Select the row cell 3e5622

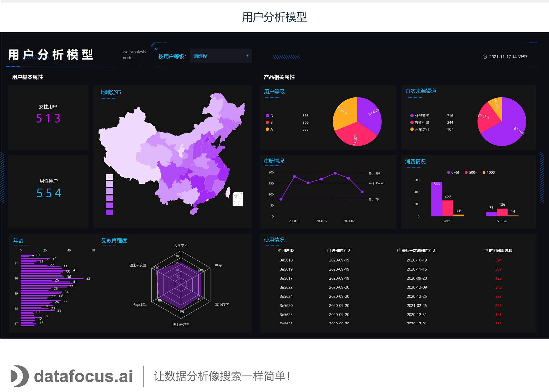tap(286, 287)
